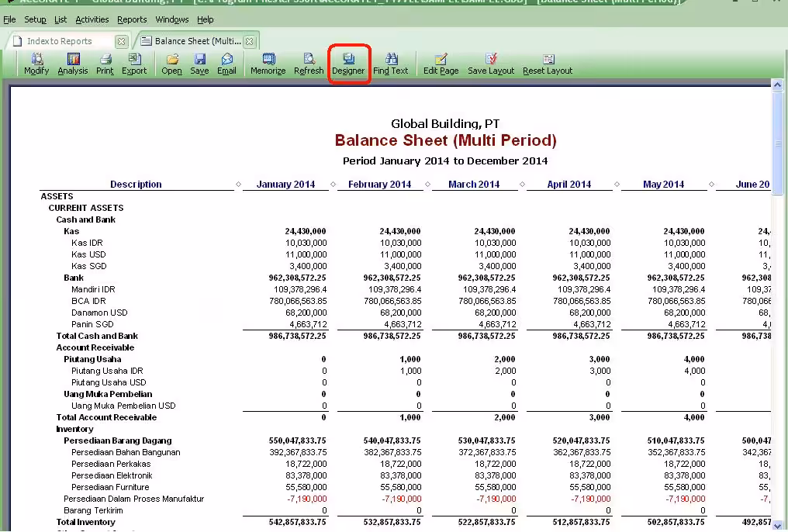
Task: Open the Modify report tool
Action: [36, 64]
